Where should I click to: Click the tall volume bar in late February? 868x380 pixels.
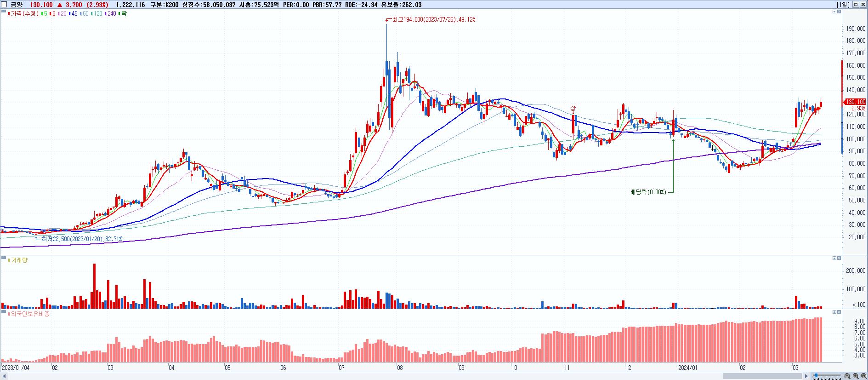(x=94, y=286)
